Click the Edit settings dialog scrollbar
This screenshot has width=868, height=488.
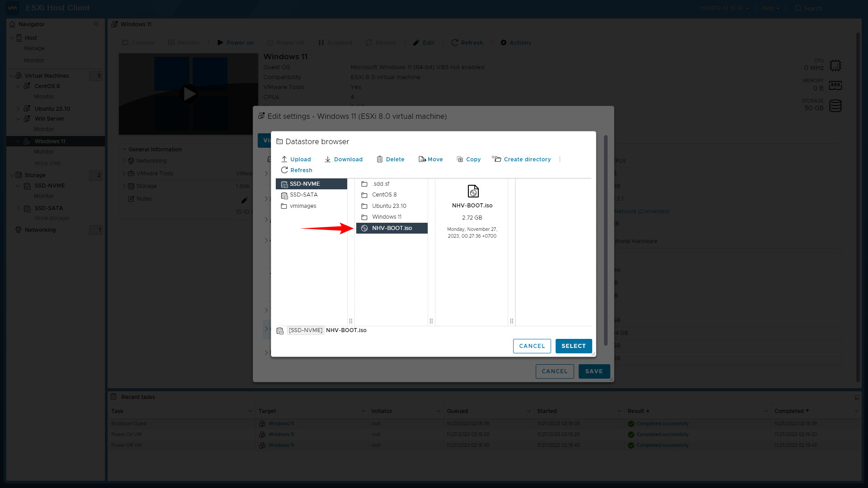606,239
